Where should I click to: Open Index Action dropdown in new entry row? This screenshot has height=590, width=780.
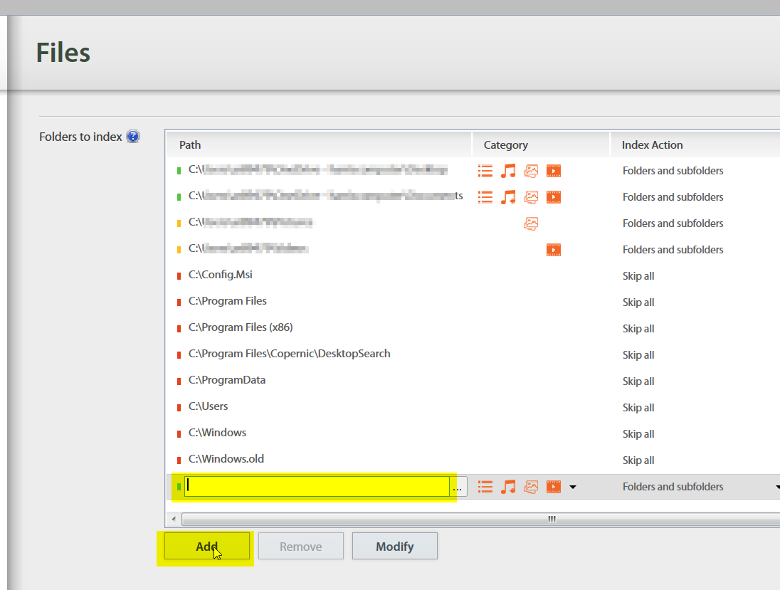pos(776,487)
